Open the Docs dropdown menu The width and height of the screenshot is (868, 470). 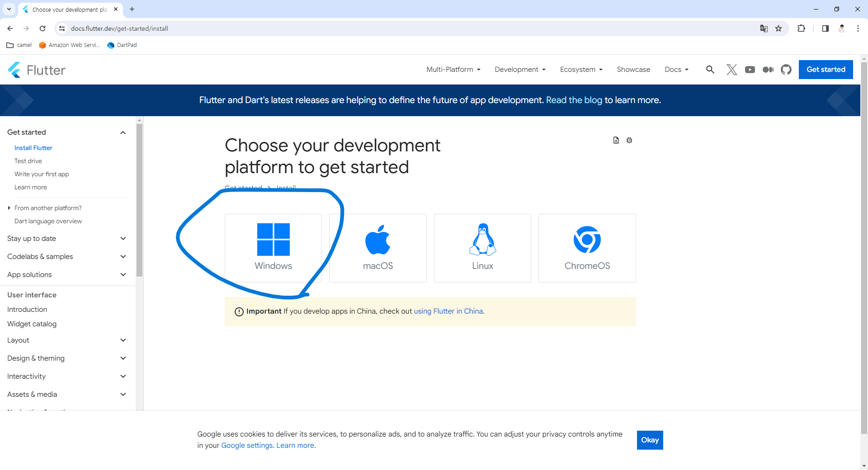coord(677,70)
